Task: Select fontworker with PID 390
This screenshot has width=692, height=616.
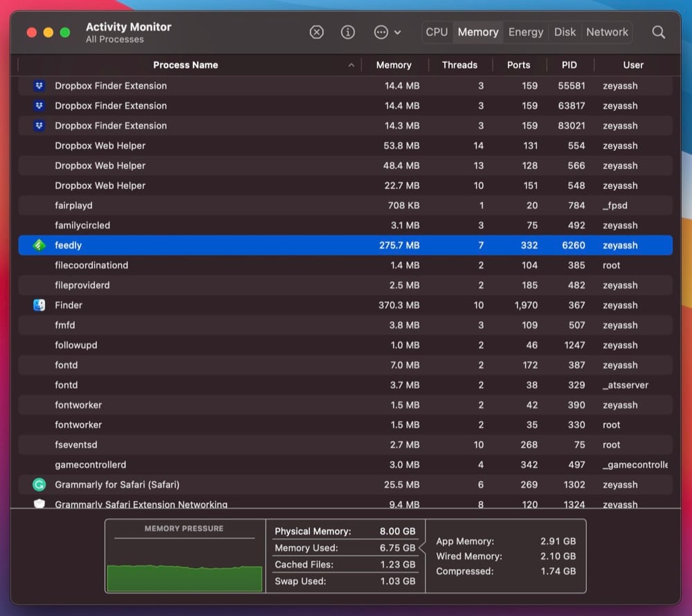Action: click(345, 405)
